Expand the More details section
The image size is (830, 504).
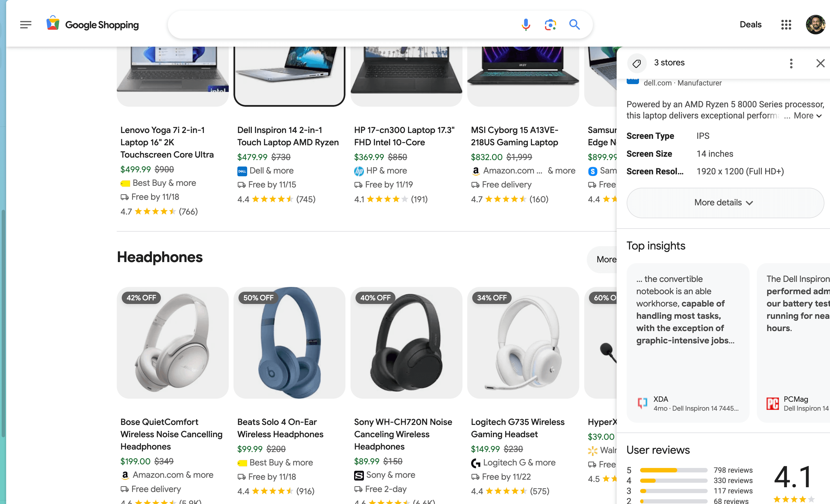(x=724, y=203)
